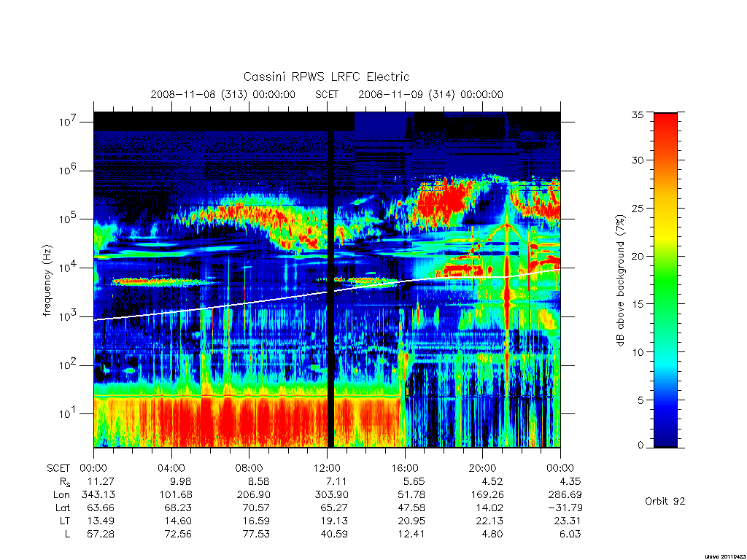Click the plot title "Cassini RPWS LRFC Electric"
Viewport: 747px width, 560px height.
[x=326, y=77]
